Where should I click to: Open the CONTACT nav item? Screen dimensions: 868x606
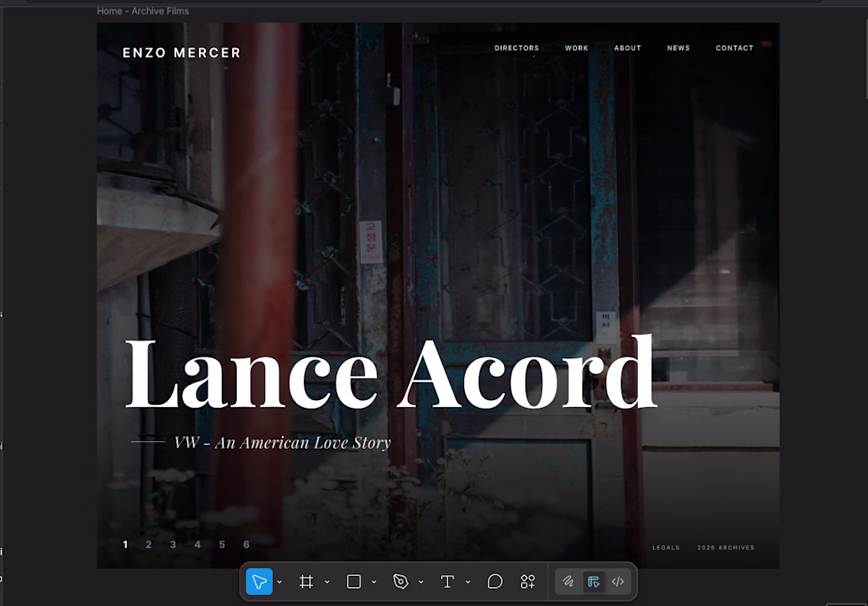click(735, 48)
